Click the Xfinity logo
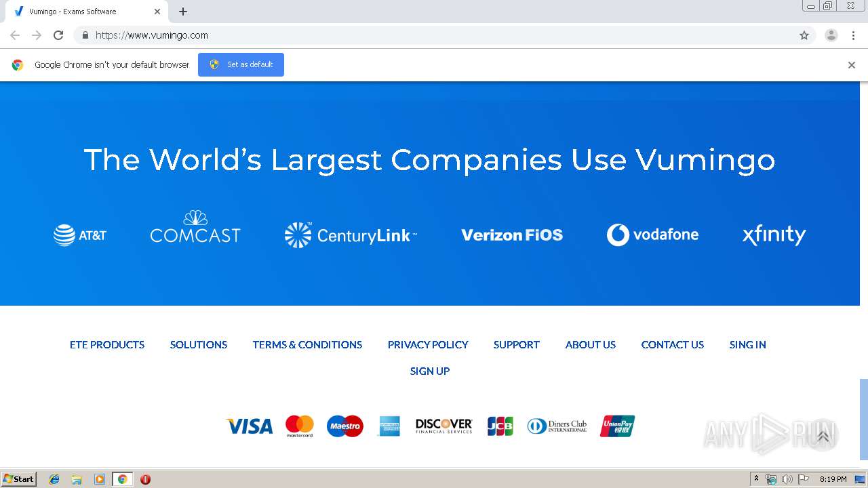Screen dimensions: 868x488 774,235
